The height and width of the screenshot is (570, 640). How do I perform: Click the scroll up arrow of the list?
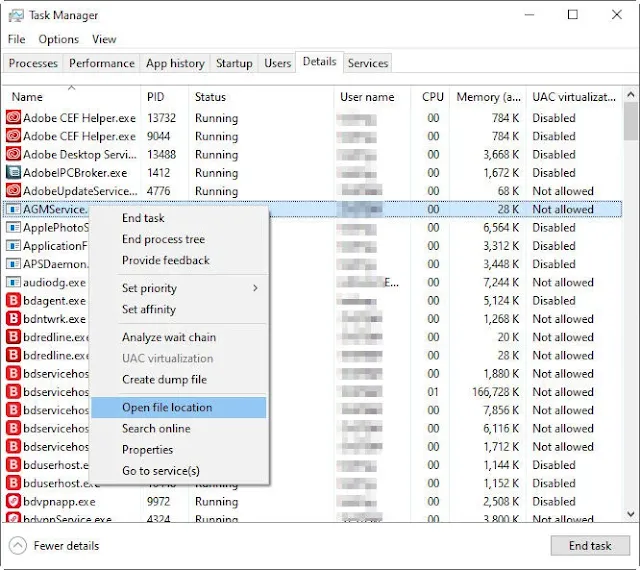click(x=631, y=95)
